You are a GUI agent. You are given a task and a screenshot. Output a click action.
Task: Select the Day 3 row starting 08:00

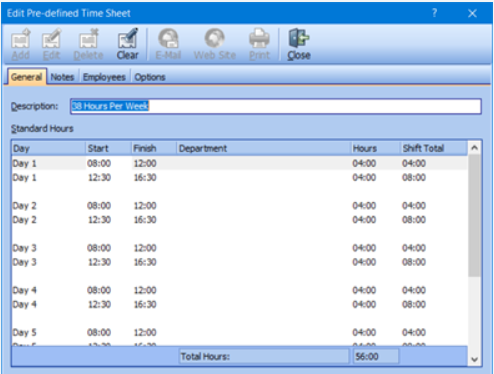(x=239, y=248)
